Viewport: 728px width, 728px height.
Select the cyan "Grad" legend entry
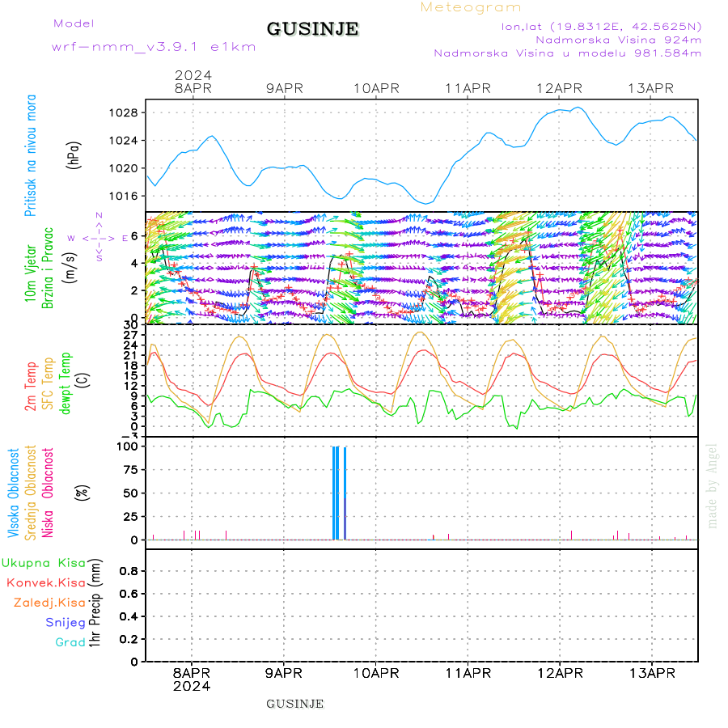[70, 642]
